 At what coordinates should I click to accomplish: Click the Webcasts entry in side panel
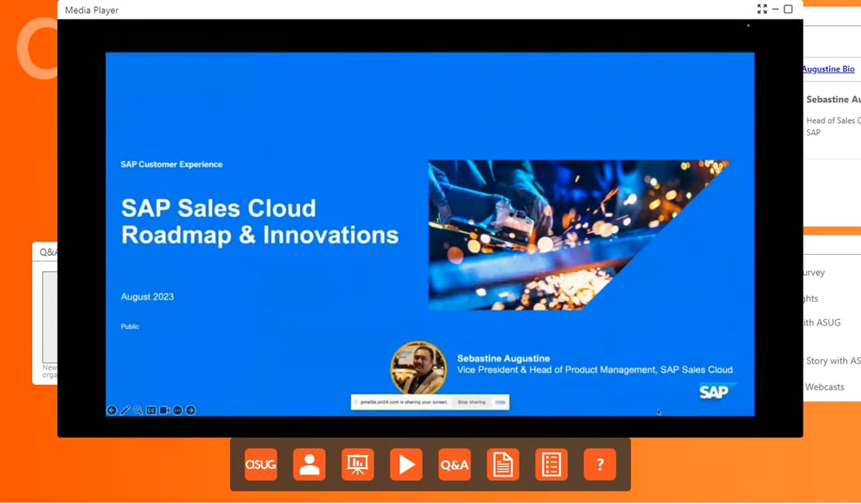(825, 386)
